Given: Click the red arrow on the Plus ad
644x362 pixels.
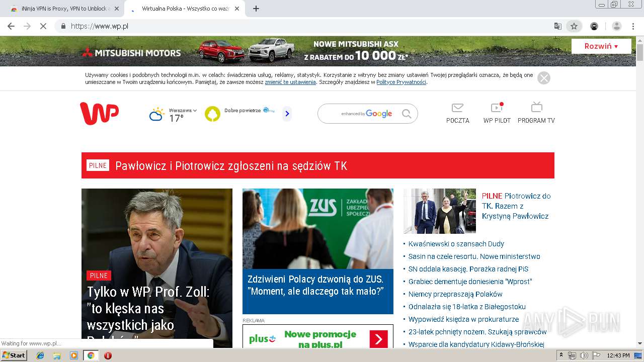Looking at the screenshot, I should pos(379,339).
